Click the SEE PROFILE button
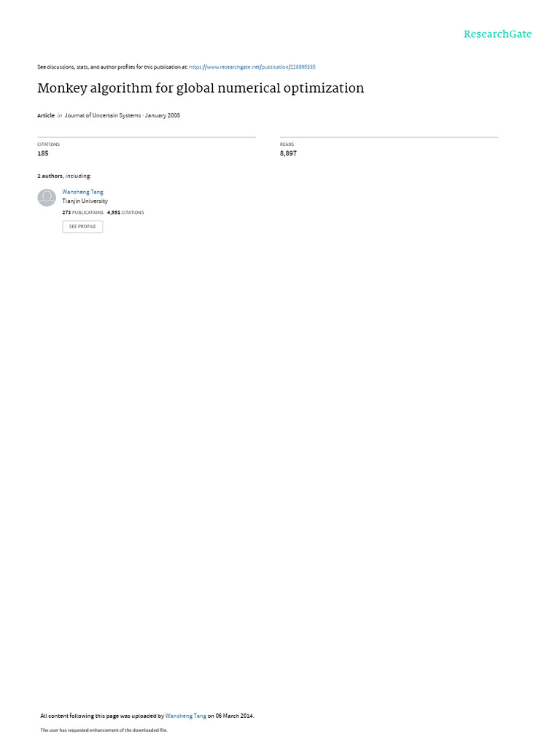 pyautogui.click(x=82, y=226)
